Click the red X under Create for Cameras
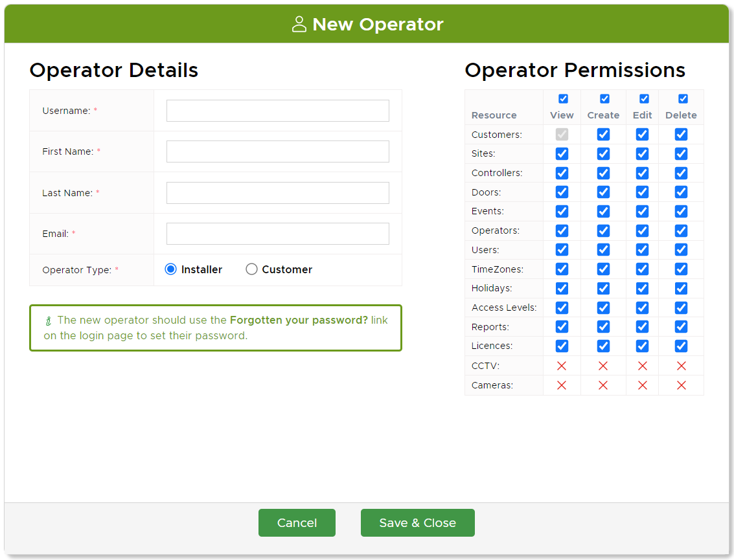 (603, 385)
